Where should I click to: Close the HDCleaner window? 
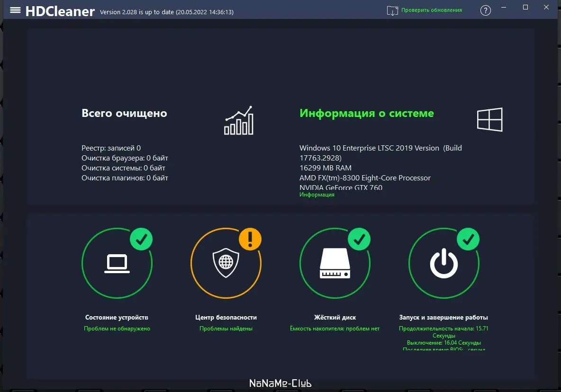pos(546,7)
